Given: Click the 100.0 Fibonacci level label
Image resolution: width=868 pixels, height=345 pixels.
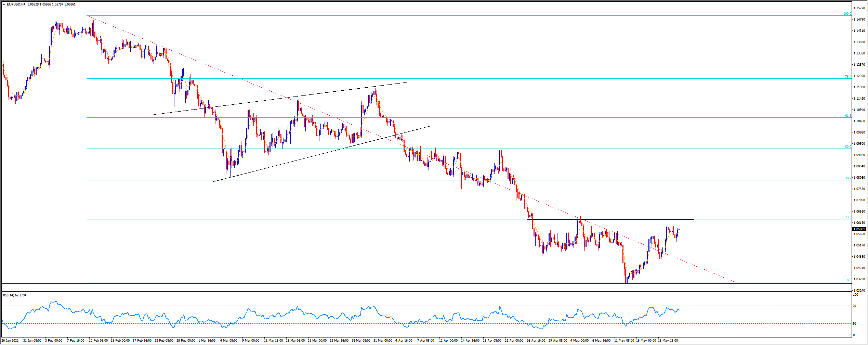Looking at the screenshot, I should tap(847, 14).
